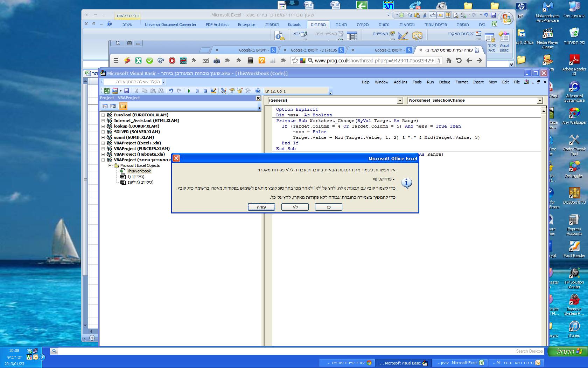Expand the sumif (SUMIF.XLAM) project node
The image size is (588, 368).
click(x=103, y=137)
